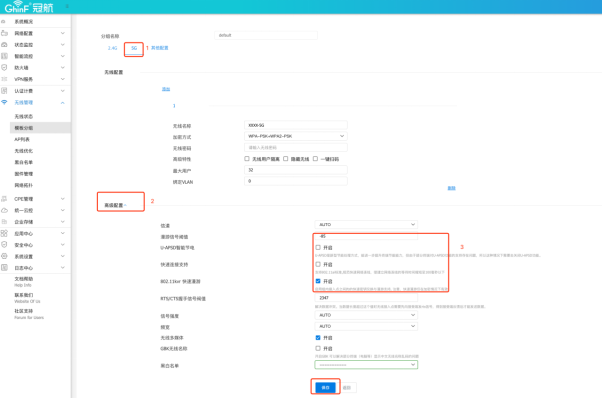This screenshot has height=399, width=602.
Task: Open 社区支持 Forum for Users link
Action: tap(29, 314)
